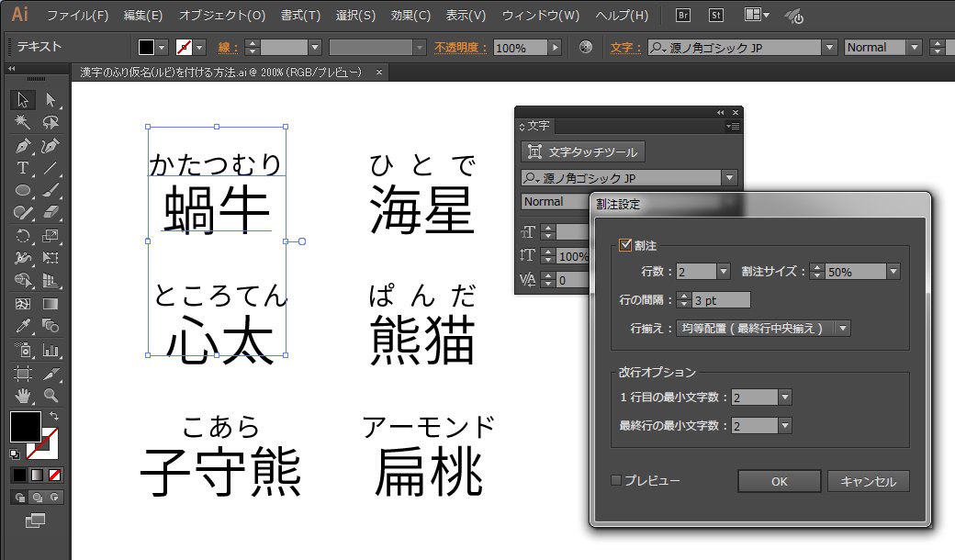Set paint mode to Color

(x=19, y=476)
